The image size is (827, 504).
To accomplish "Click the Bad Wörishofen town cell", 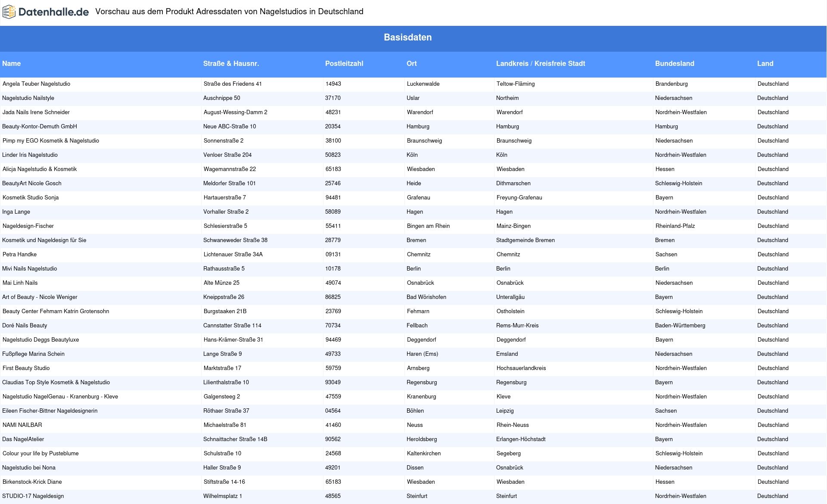I will 426,297.
